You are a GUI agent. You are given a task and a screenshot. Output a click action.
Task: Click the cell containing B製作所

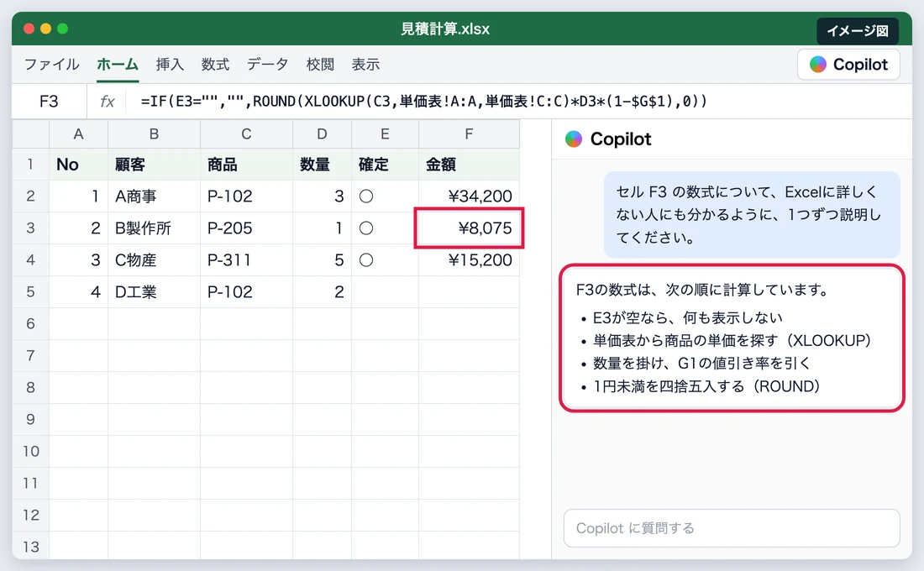(154, 228)
